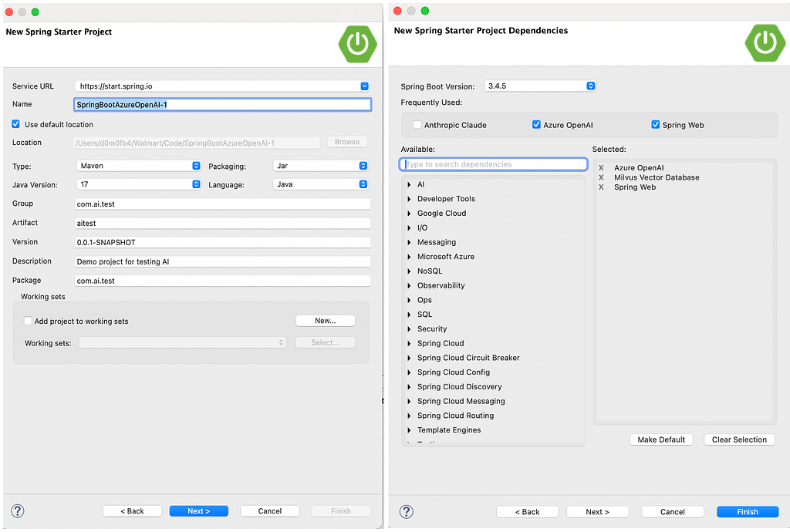Click the Artifact field containing aitest
The height and width of the screenshot is (532, 790).
pos(223,223)
